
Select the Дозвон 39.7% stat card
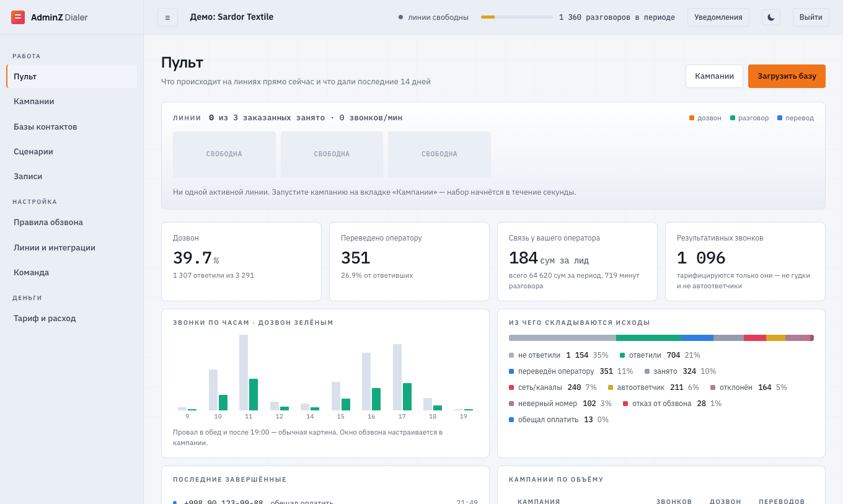click(x=241, y=262)
